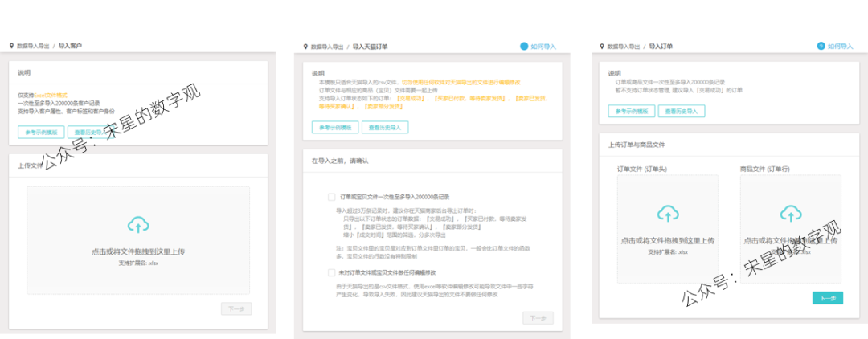The width and height of the screenshot is (868, 339).
Task: Click 参考示例模板 button in 导入订单 panel
Action: (x=631, y=111)
